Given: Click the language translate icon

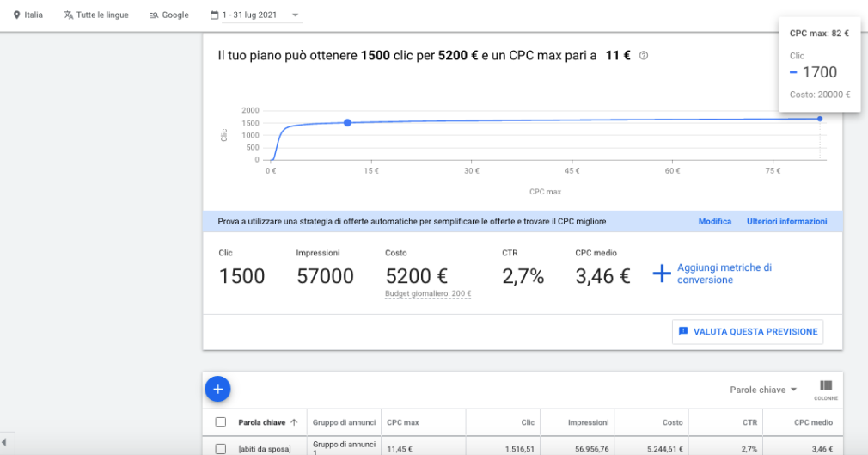Looking at the screenshot, I should (x=69, y=15).
